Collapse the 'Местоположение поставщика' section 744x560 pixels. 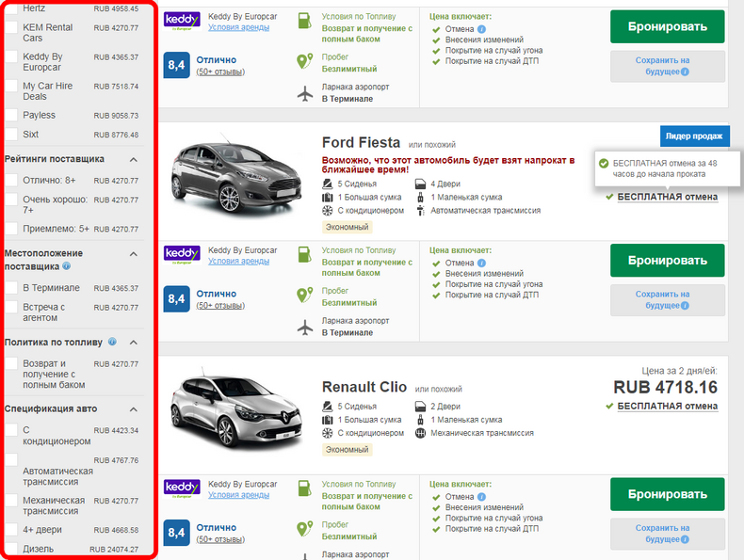pyautogui.click(x=134, y=254)
